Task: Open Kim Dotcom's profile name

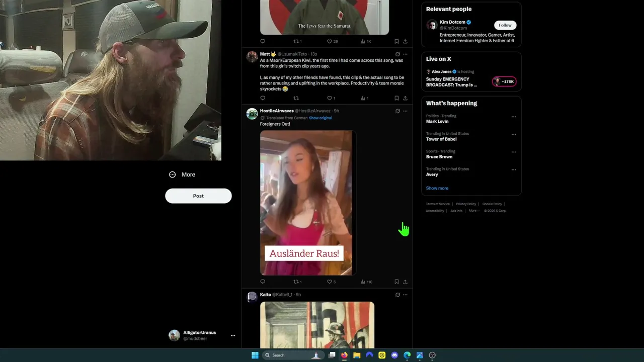Action: coord(452,22)
